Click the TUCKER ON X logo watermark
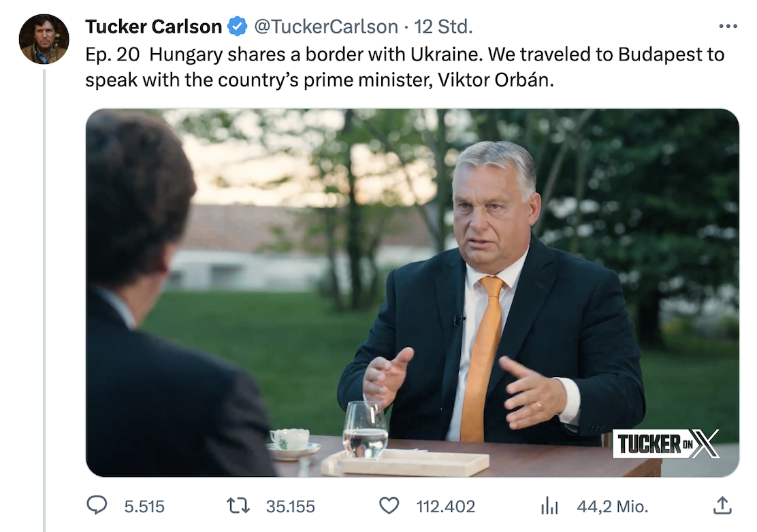This screenshot has width=757, height=532. (x=666, y=444)
